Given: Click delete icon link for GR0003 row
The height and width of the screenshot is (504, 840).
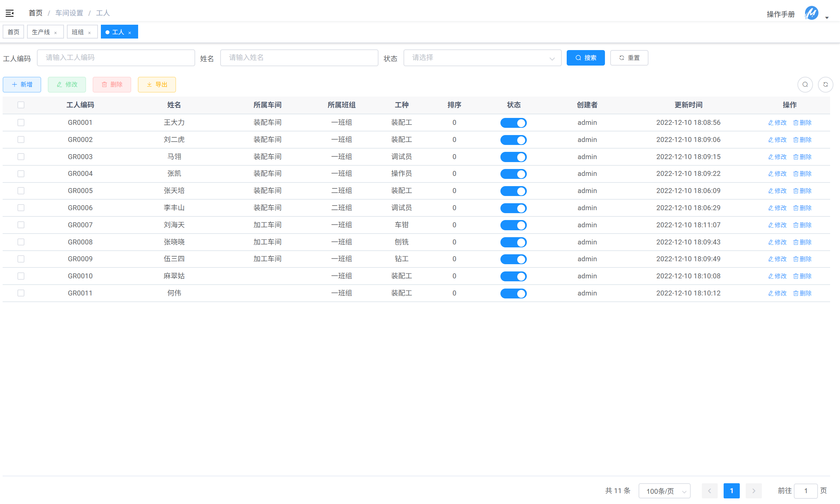Looking at the screenshot, I should point(802,156).
